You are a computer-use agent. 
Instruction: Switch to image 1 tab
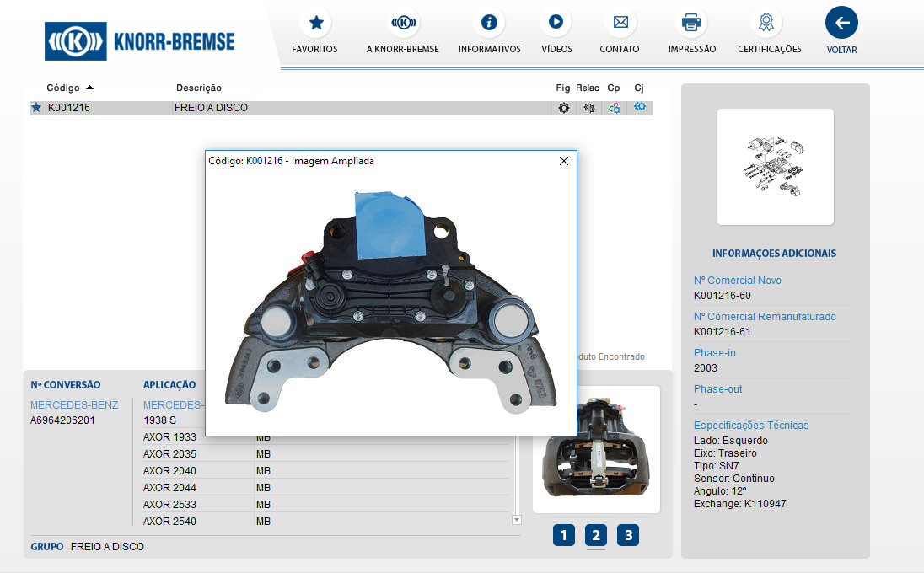pos(564,535)
